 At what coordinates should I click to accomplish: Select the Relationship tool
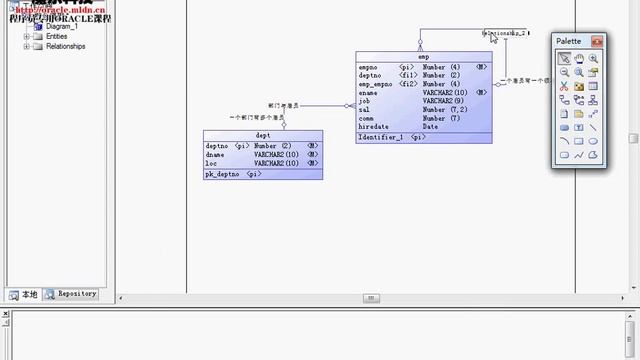point(564,100)
